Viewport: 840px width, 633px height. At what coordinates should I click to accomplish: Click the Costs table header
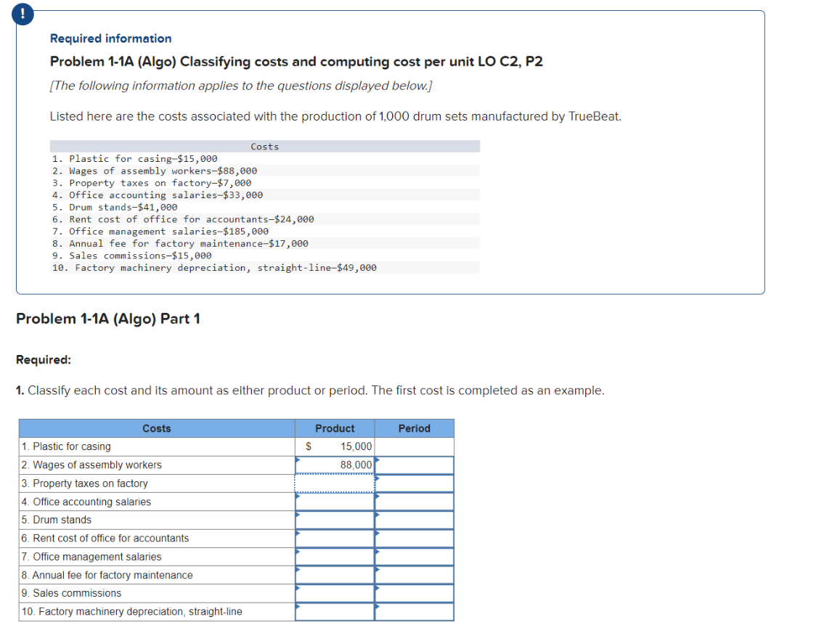pyautogui.click(x=157, y=428)
